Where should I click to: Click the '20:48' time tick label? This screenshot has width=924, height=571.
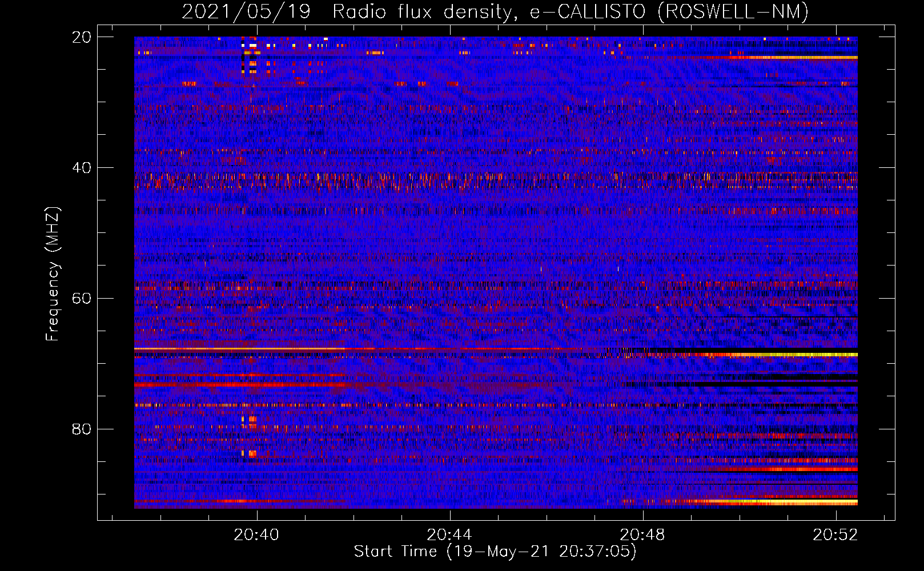(x=643, y=534)
